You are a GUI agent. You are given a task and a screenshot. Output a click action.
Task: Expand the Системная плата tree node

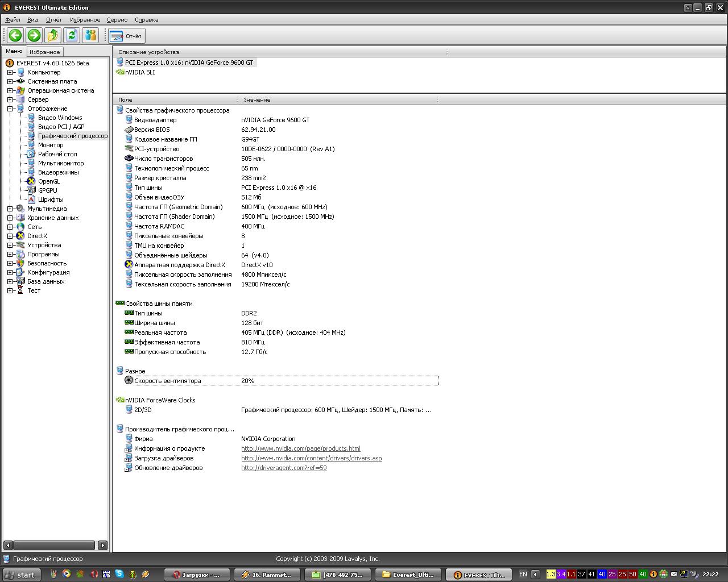pos(10,81)
